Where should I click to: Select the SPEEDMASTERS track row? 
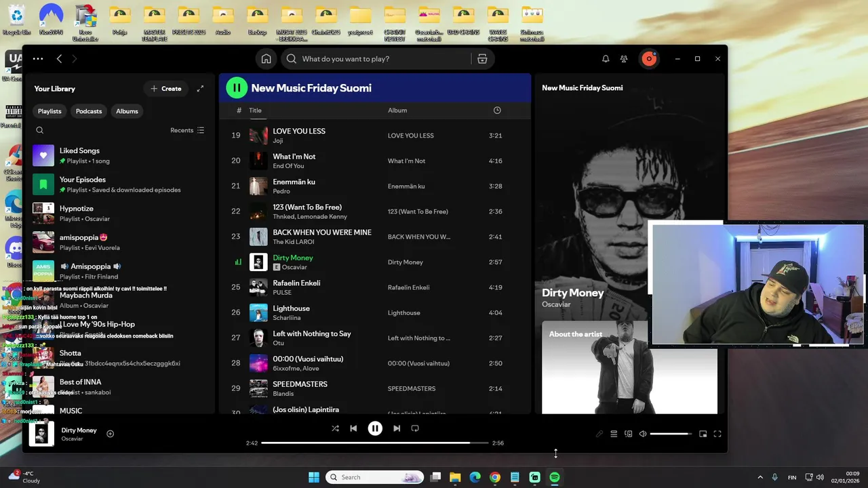click(374, 388)
